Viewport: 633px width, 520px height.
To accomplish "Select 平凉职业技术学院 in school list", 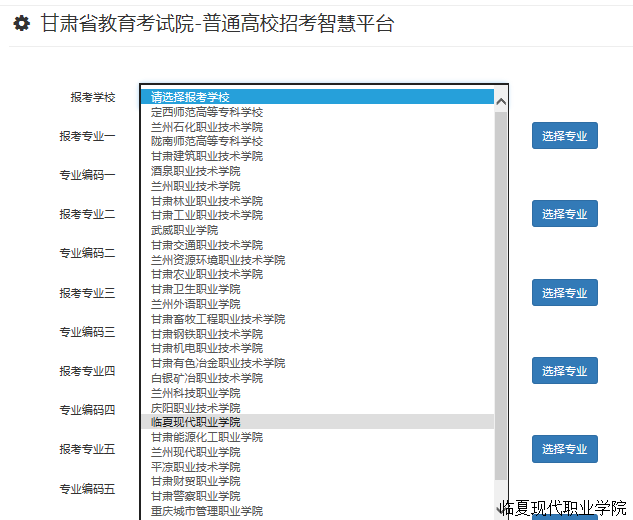I will click(318, 467).
